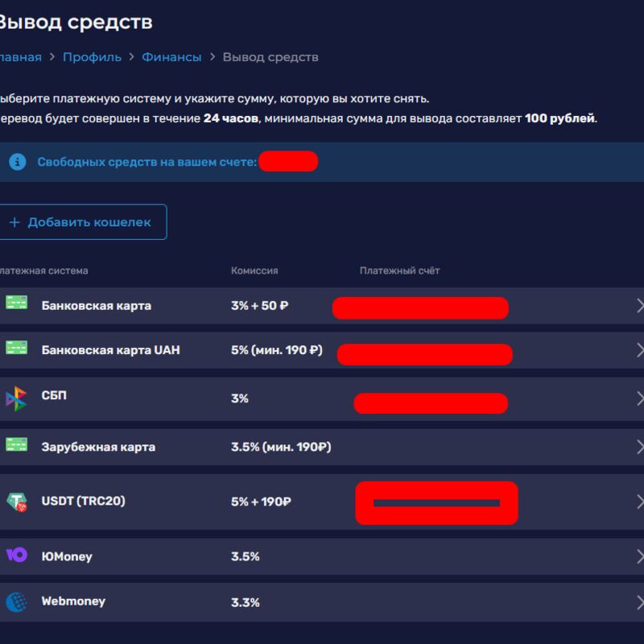Navigate to Финансы breadcrumb link

pos(171,57)
